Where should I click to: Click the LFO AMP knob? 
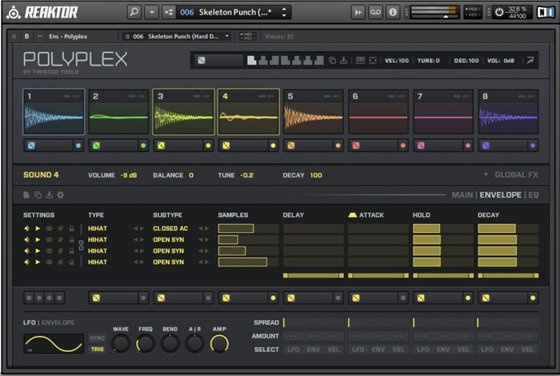coord(219,344)
